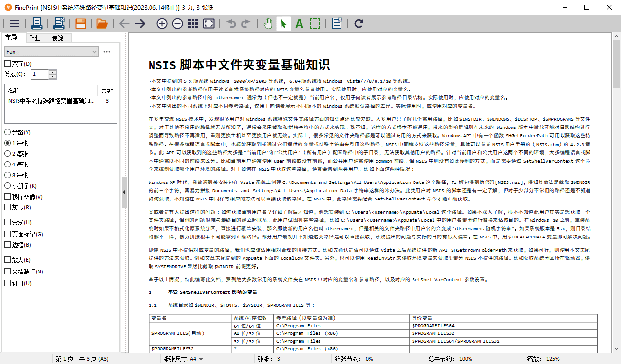Screen dimensions: 621x364
Task: Go to next page arrow
Action: [x=140, y=23]
